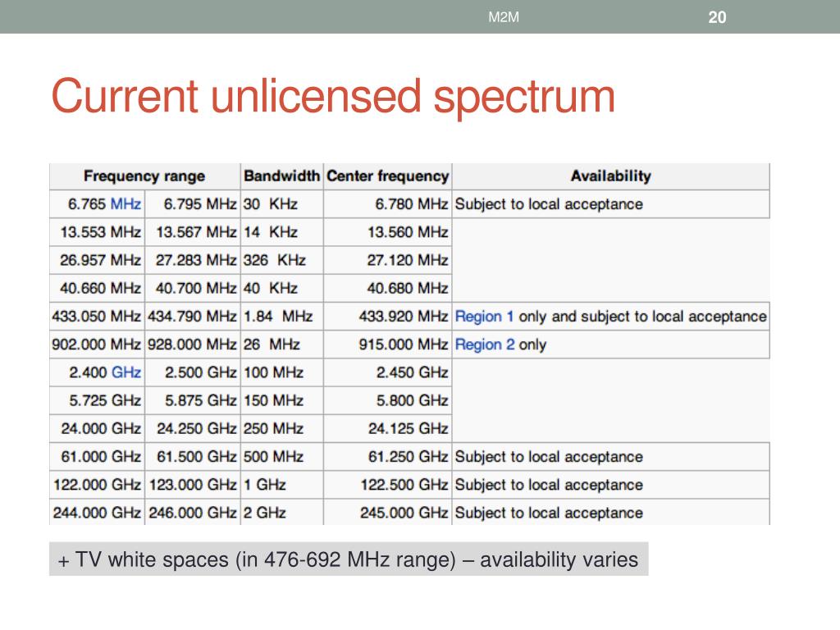Click slide number 20 in header
The height and width of the screenshot is (630, 840).
717,17
